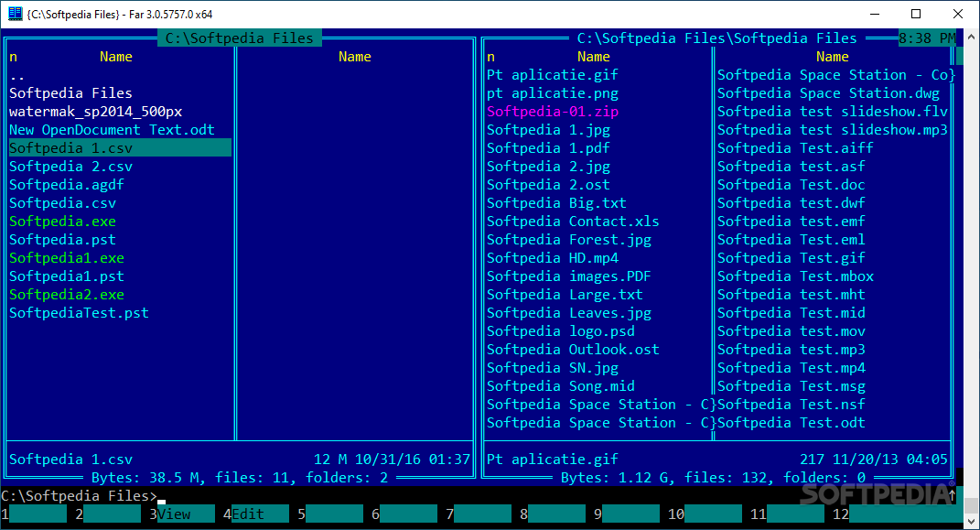Select 'Softpedia test slideshow.flv' file
Screen dimensions: 980x530
click(833, 112)
